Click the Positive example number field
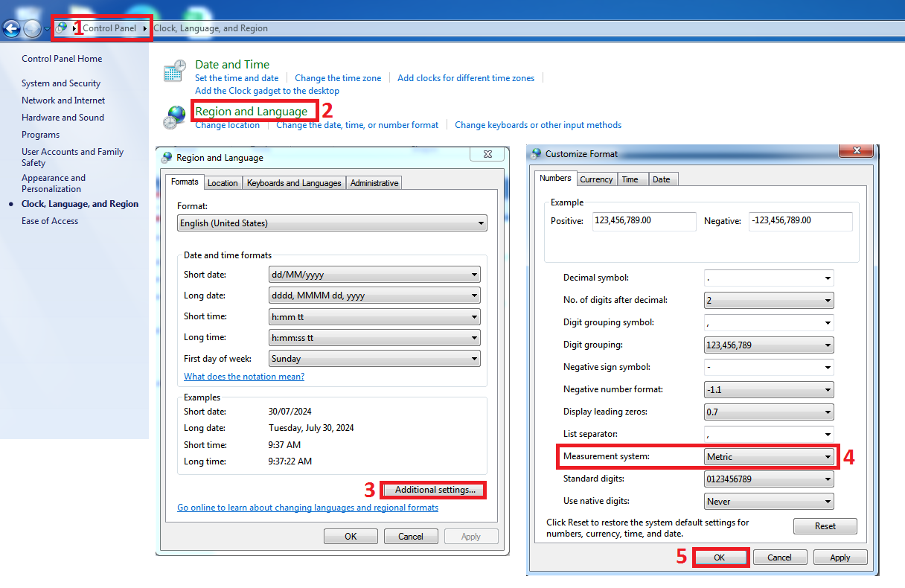Image resolution: width=905 pixels, height=588 pixels. (x=644, y=221)
